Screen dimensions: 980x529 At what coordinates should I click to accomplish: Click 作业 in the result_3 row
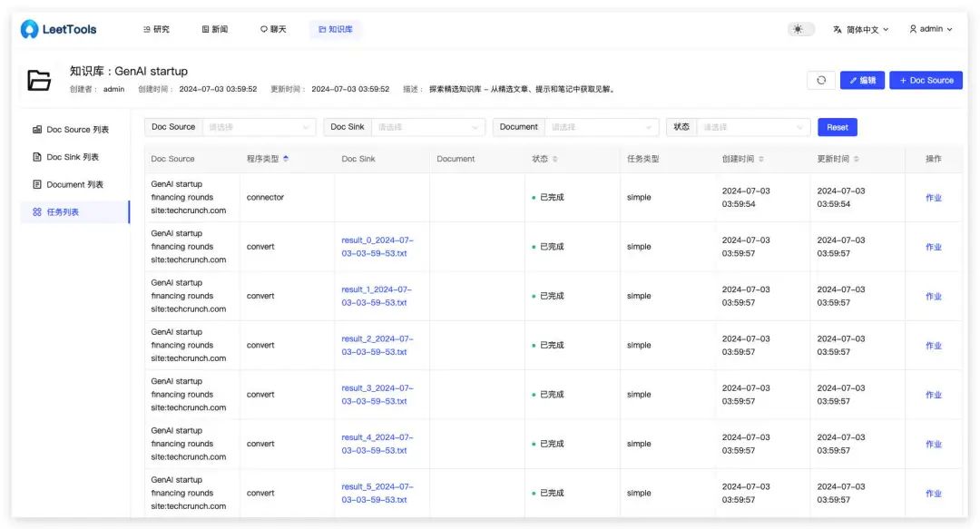tap(933, 395)
